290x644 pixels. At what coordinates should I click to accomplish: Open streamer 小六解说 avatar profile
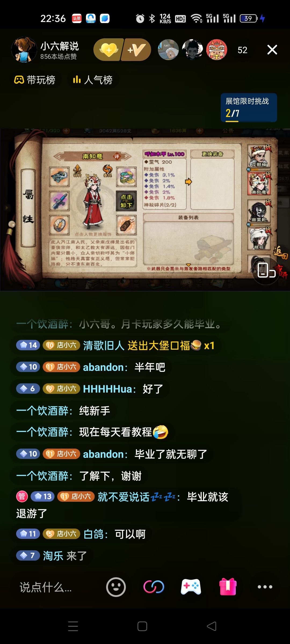tap(24, 50)
